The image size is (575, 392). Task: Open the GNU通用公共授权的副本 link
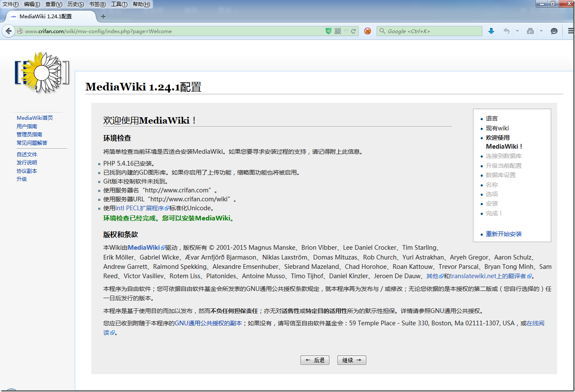coord(208,323)
